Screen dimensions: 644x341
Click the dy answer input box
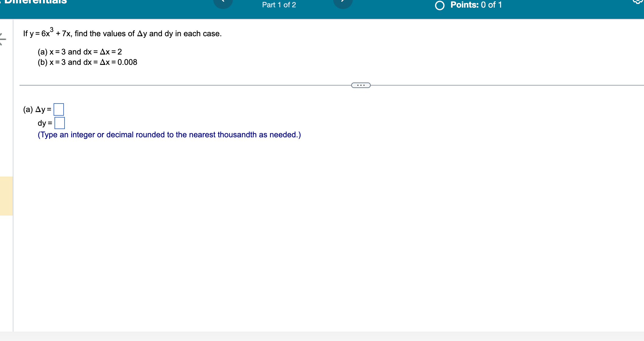[x=60, y=123]
